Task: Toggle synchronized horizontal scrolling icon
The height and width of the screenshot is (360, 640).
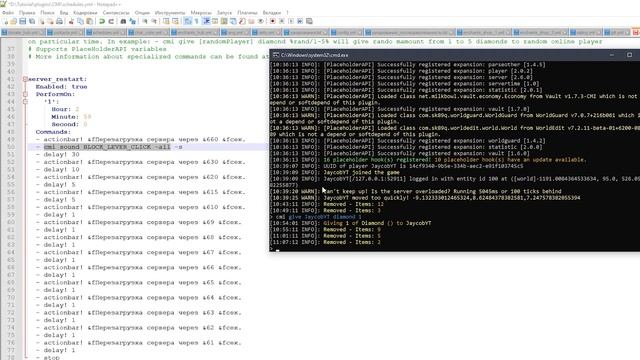Action: coord(176,21)
